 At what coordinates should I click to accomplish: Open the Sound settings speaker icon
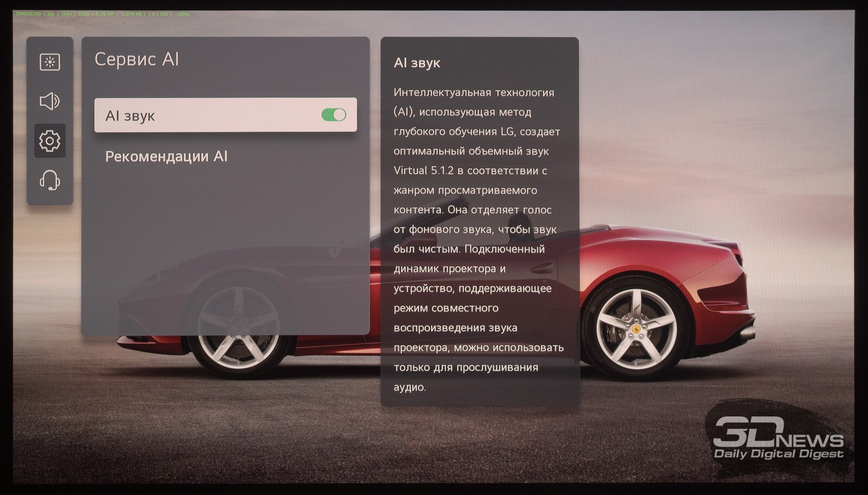[x=50, y=101]
